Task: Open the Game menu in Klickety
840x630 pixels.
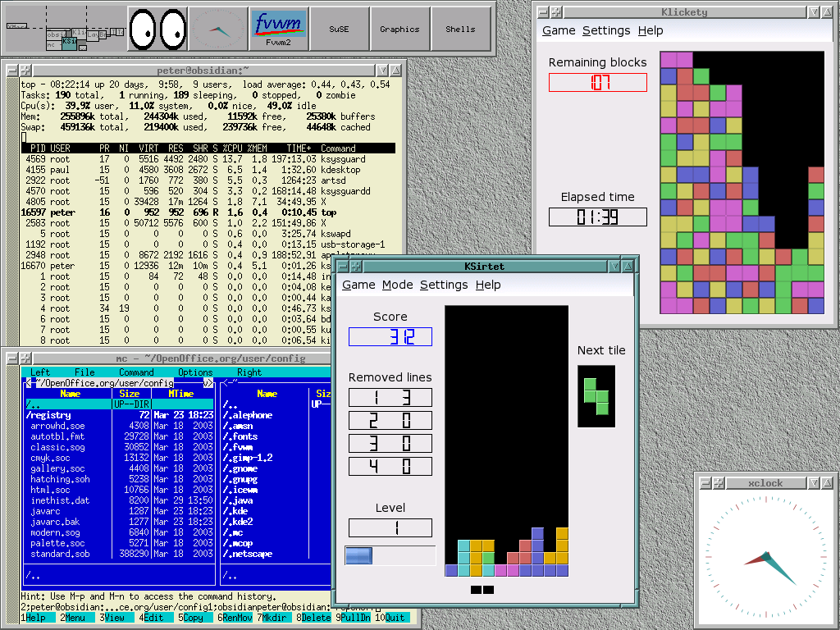Action: (x=558, y=30)
